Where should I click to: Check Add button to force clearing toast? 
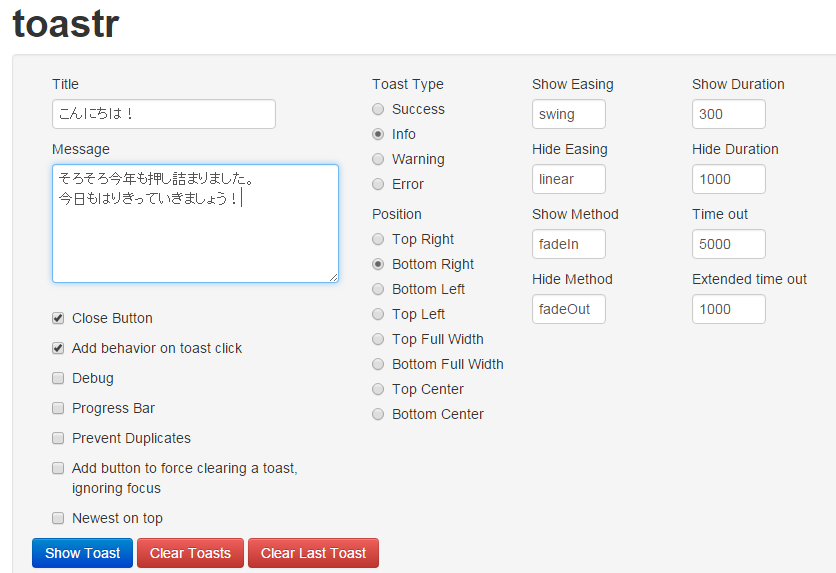click(58, 468)
